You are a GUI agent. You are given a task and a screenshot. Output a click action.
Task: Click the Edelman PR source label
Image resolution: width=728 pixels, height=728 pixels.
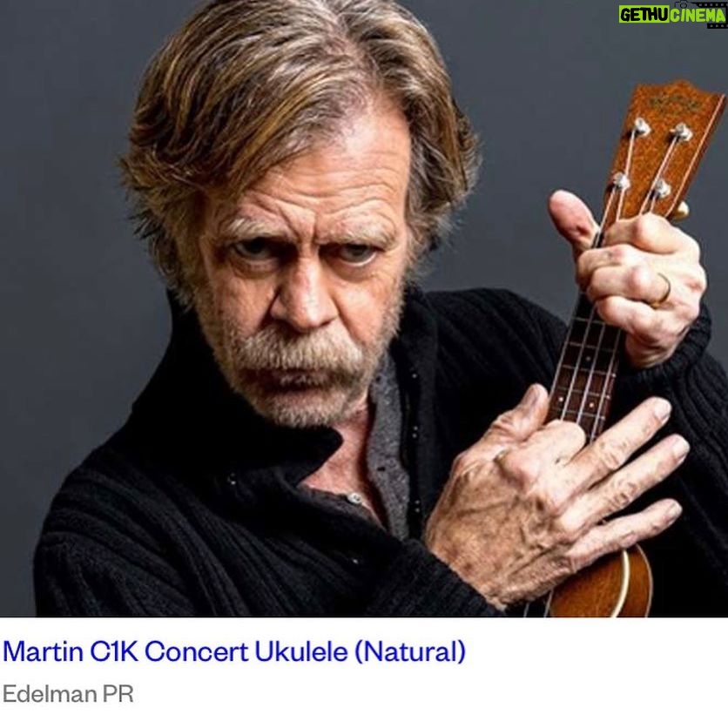(68, 694)
